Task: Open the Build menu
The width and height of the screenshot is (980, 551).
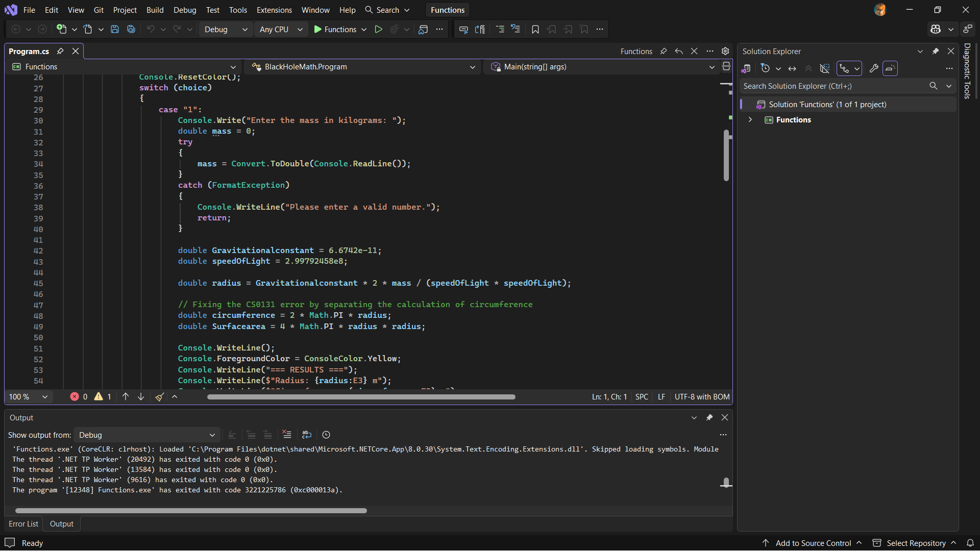Action: point(155,10)
